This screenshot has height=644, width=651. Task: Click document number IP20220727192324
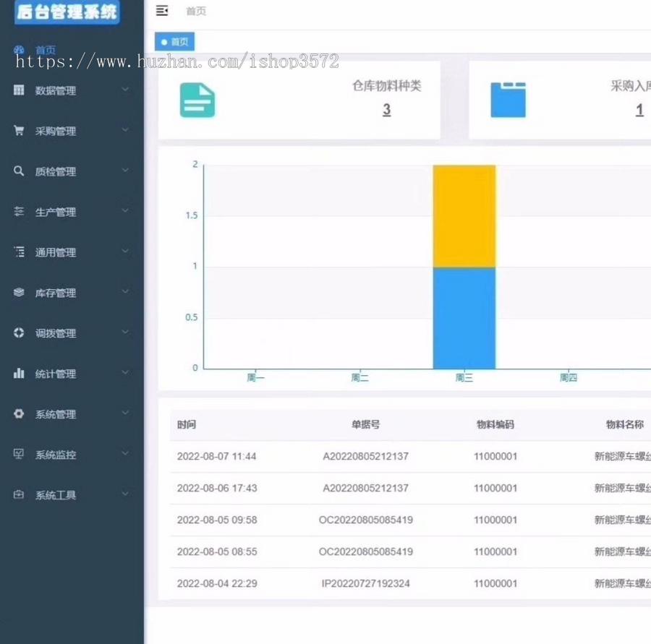point(366,583)
